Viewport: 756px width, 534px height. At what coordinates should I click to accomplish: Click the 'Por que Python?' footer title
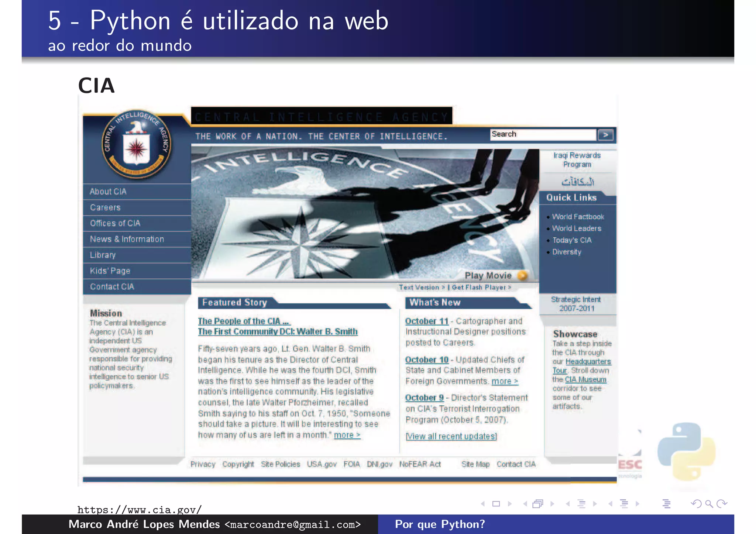tap(440, 524)
